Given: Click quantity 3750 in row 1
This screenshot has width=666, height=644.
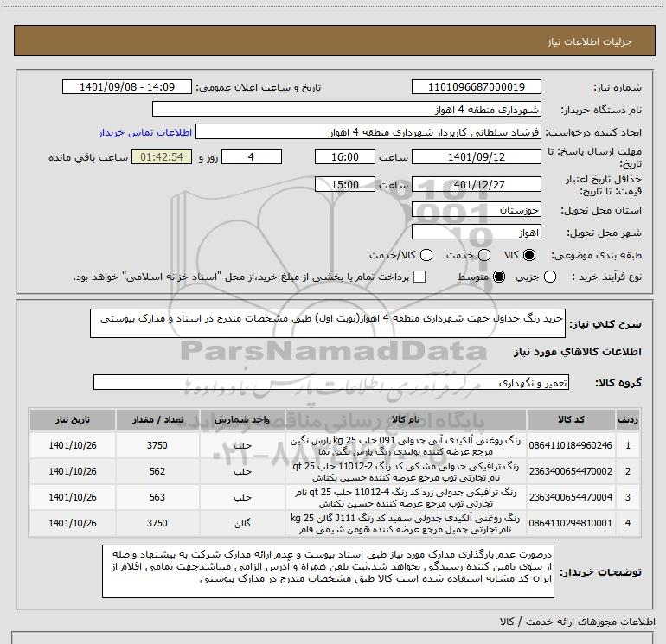Looking at the screenshot, I should click(x=157, y=445).
